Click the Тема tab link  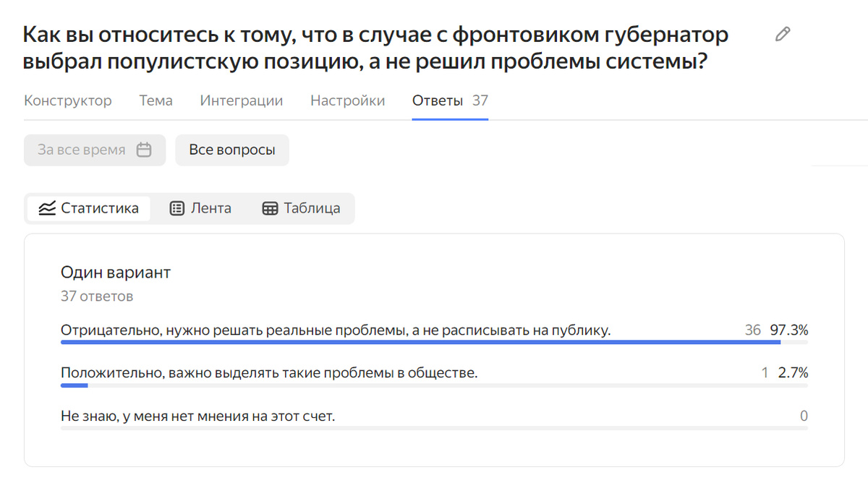tap(155, 101)
